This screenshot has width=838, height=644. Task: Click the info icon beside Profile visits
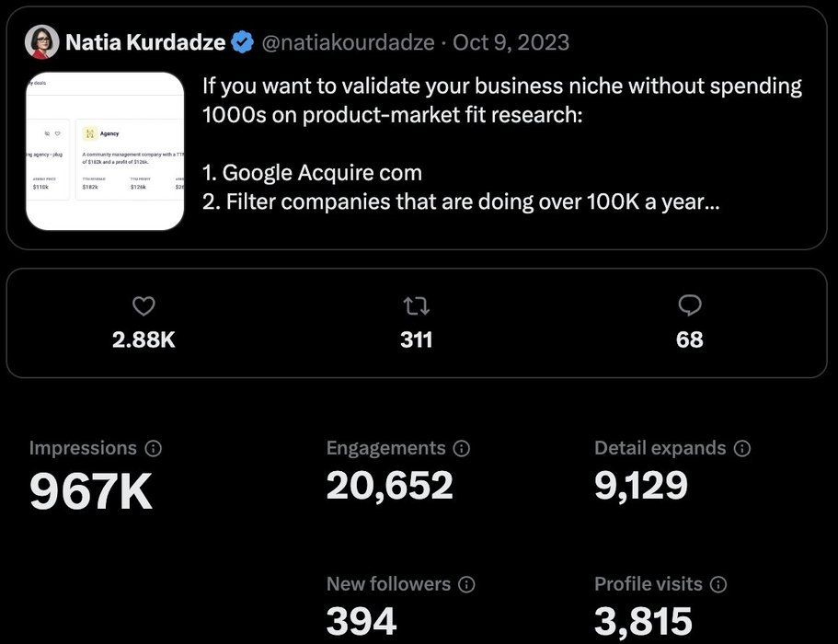point(719,584)
